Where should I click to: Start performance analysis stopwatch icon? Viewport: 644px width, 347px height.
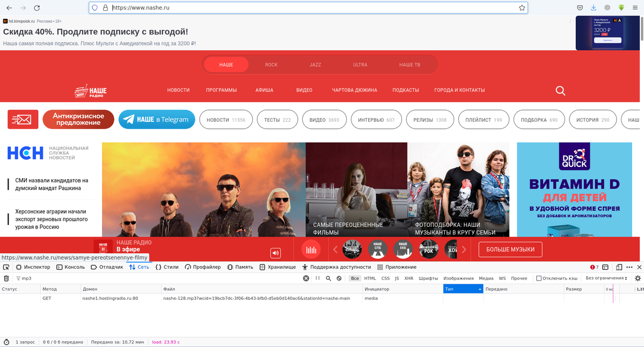(x=6, y=342)
